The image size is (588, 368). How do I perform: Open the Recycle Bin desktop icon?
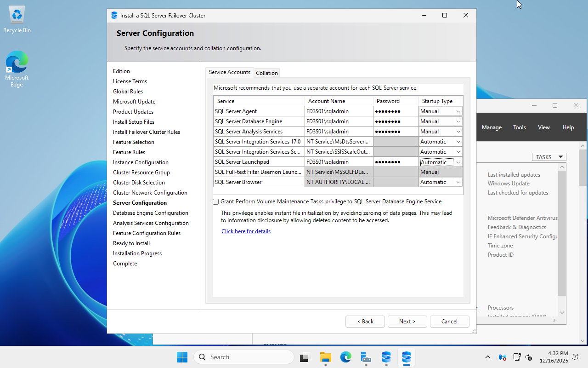17,18
